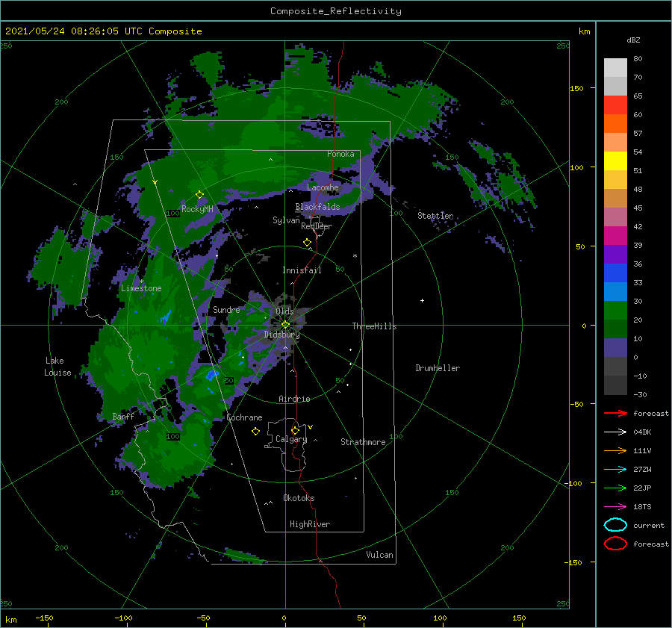
Task: Click the yellow radar-center diamond between Olds and Didsbury
Action: [x=285, y=325]
